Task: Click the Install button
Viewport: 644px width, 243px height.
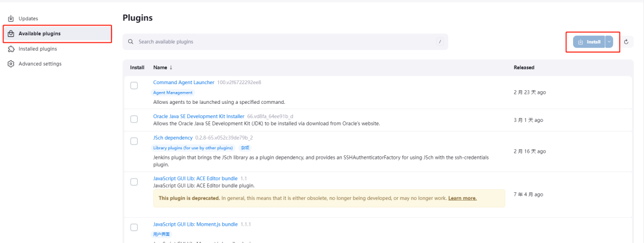Action: (589, 42)
